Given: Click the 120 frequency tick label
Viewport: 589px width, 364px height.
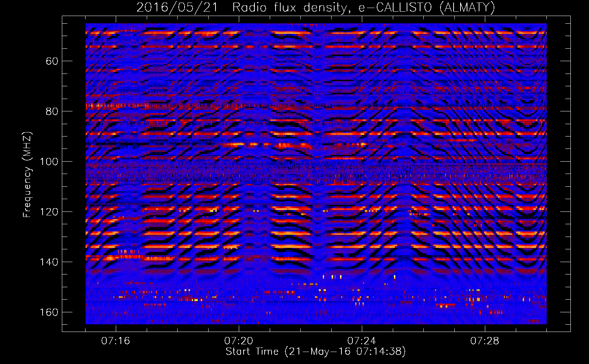Looking at the screenshot, I should (x=49, y=212).
